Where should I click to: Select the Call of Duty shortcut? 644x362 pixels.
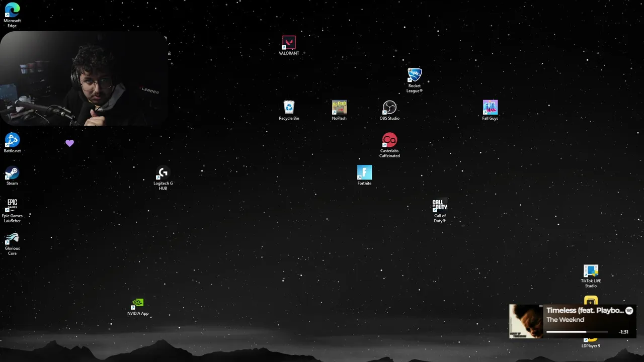coord(440,211)
